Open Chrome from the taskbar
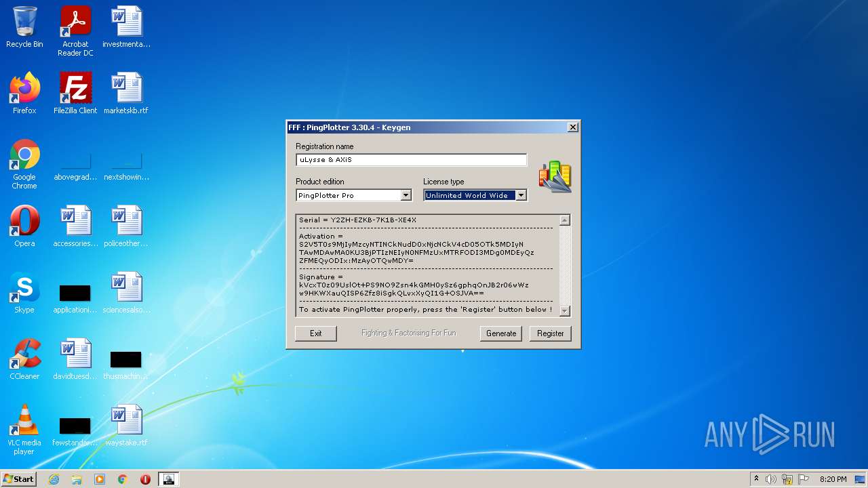This screenshot has width=868, height=488. 123,479
